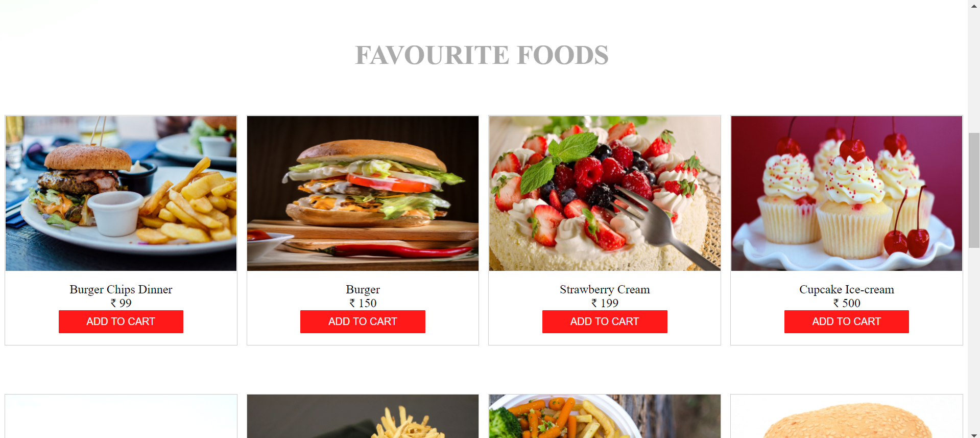Click the scrollbar down arrow

pos(974,433)
